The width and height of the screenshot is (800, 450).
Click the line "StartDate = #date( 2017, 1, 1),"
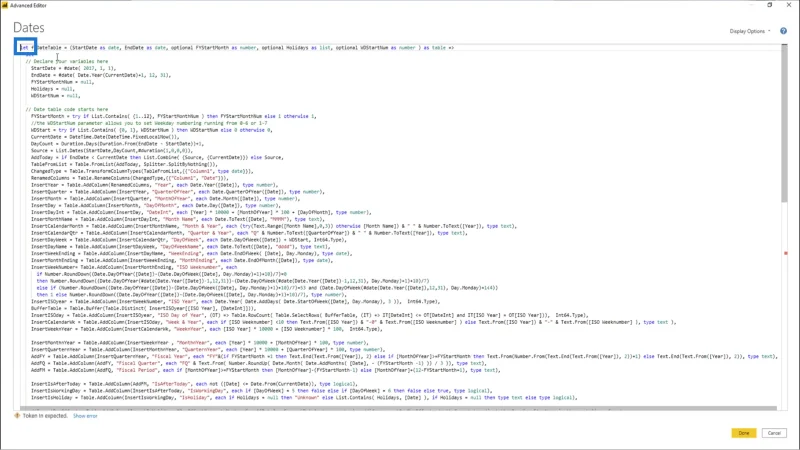click(x=73, y=68)
